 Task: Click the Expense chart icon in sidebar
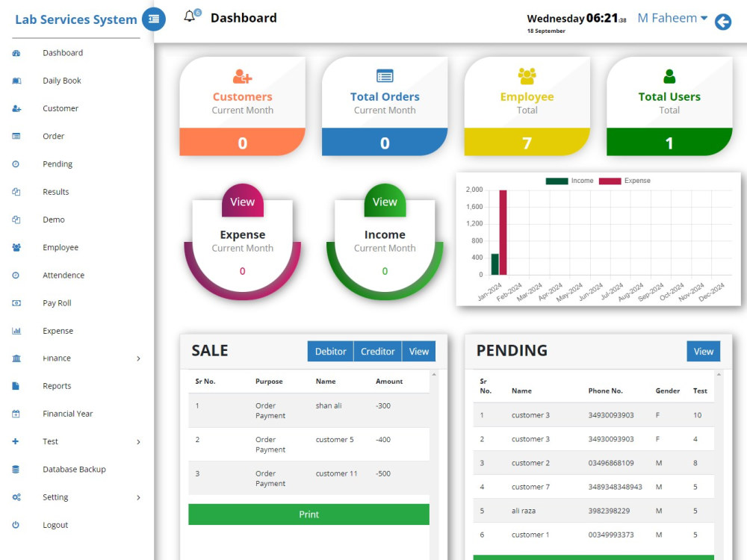[16, 331]
